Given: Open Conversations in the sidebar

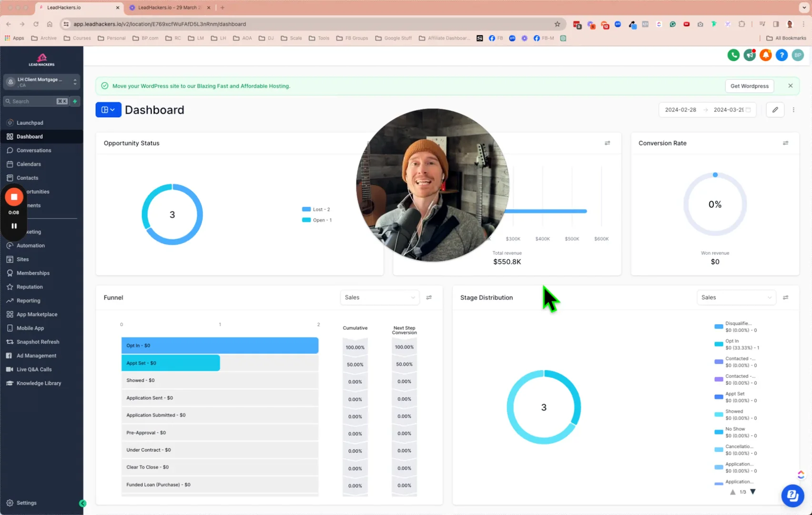Looking at the screenshot, I should 33,150.
